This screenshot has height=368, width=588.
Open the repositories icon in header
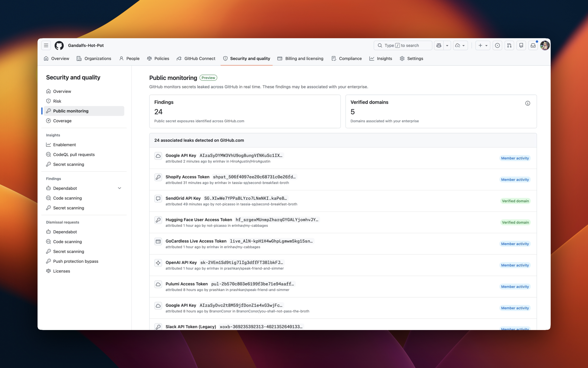pos(521,46)
